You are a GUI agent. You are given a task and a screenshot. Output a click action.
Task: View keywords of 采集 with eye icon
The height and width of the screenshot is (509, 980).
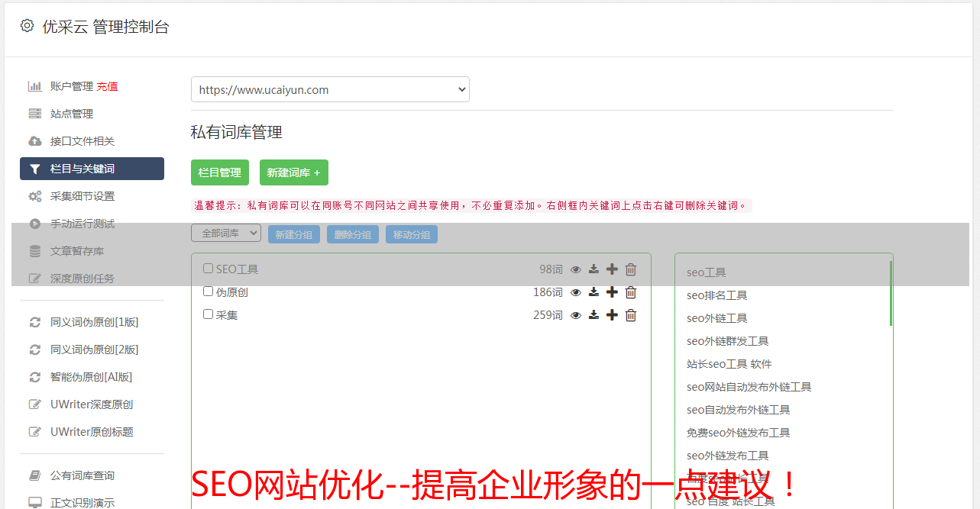[576, 315]
